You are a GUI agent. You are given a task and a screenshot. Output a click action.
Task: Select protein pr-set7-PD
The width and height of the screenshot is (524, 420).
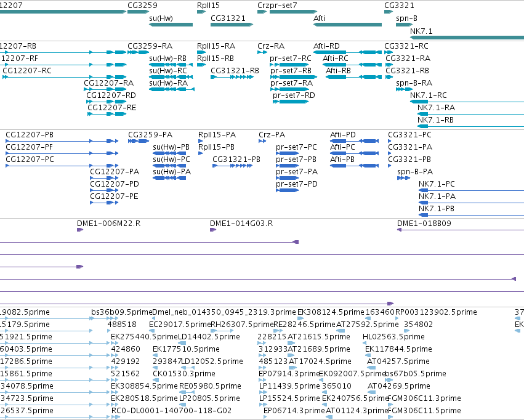(297, 184)
